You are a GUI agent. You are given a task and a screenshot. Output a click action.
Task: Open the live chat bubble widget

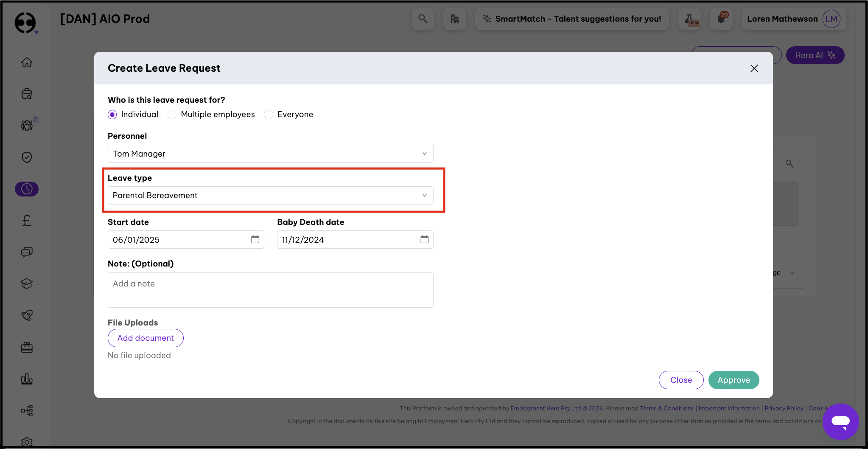click(840, 421)
